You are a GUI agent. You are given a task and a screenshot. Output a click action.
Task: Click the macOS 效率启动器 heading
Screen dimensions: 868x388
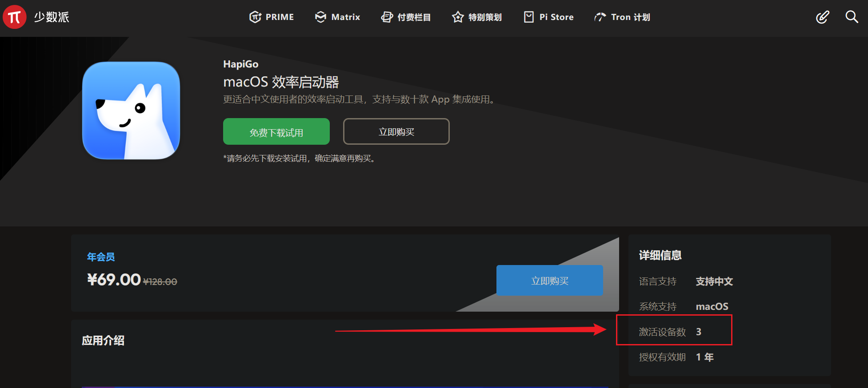click(281, 82)
